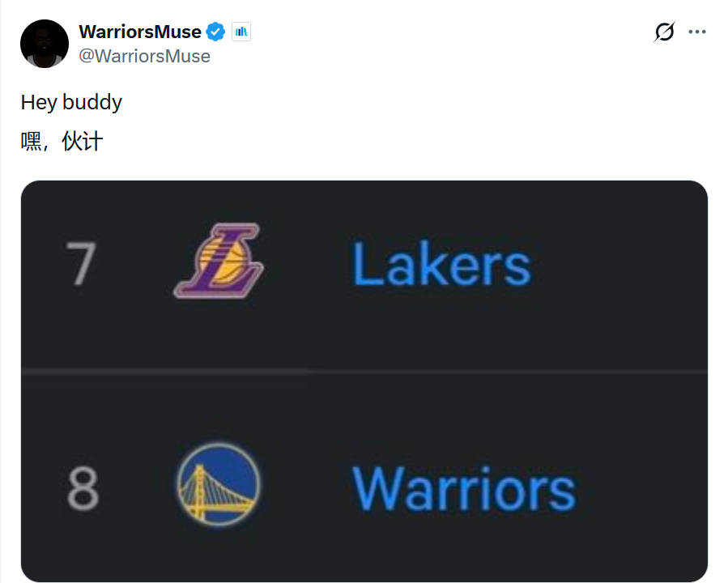This screenshot has height=583, width=728.
Task: Click the rank number 7
Action: pyautogui.click(x=81, y=263)
